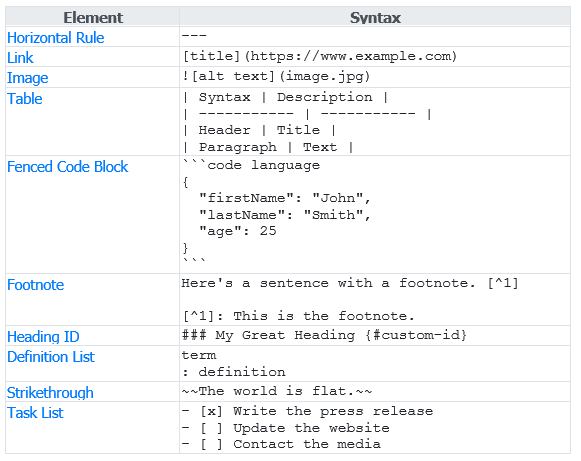Click the '| Paragraph | Text |' line
581x461 pixels.
tap(268, 147)
